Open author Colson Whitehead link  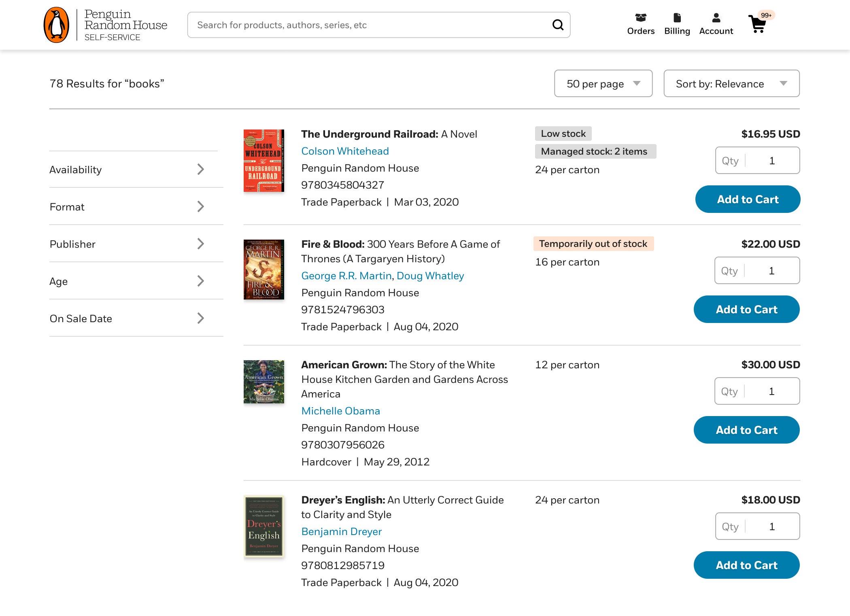click(345, 151)
